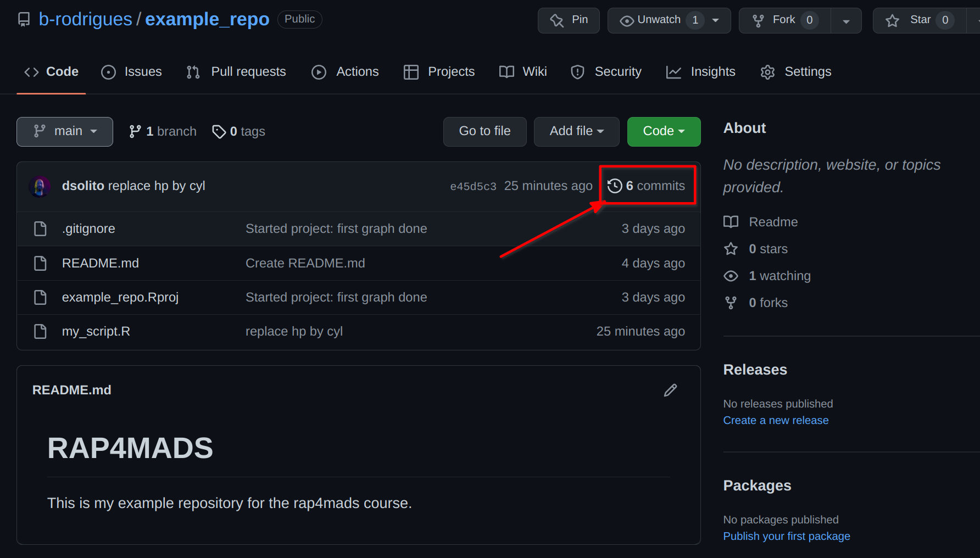Screen dimensions: 980x558
Task: Click the README.md heading in preview panel
Action: [x=72, y=390]
